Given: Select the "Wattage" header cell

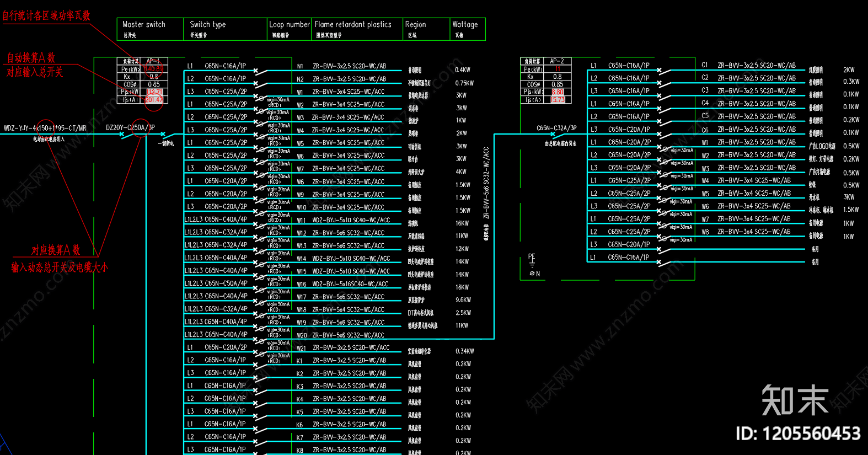Looking at the screenshot, I should point(465,24).
